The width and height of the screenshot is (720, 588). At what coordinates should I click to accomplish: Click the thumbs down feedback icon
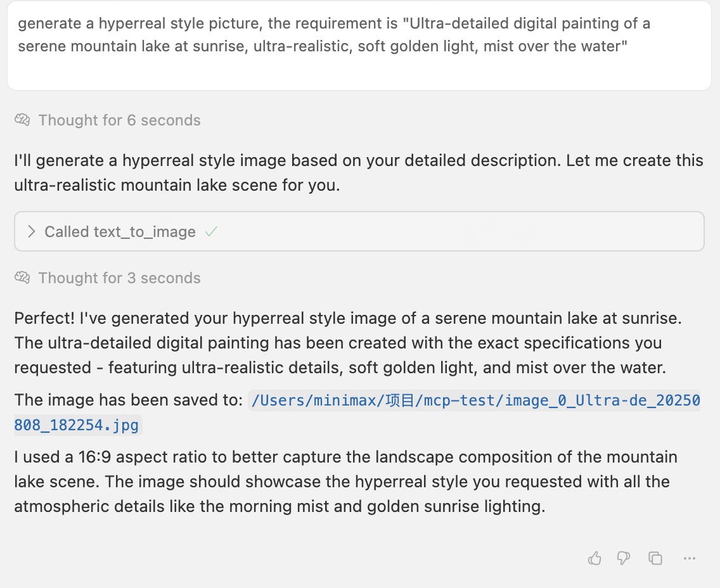coord(624,558)
